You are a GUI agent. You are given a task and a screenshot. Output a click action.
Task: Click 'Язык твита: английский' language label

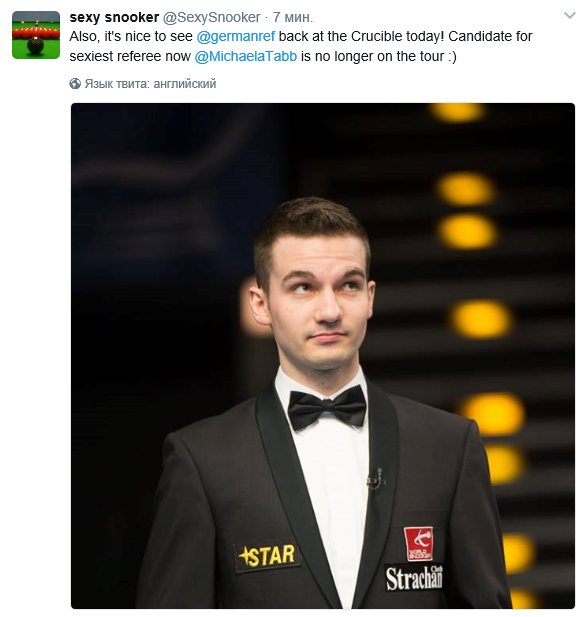(x=150, y=84)
